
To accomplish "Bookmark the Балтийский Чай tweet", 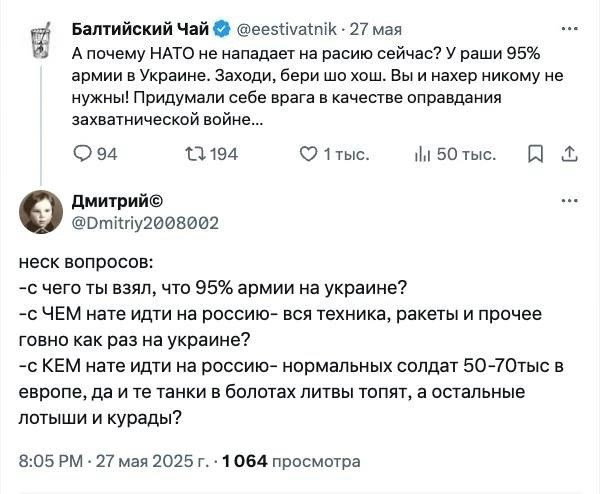I will (535, 154).
